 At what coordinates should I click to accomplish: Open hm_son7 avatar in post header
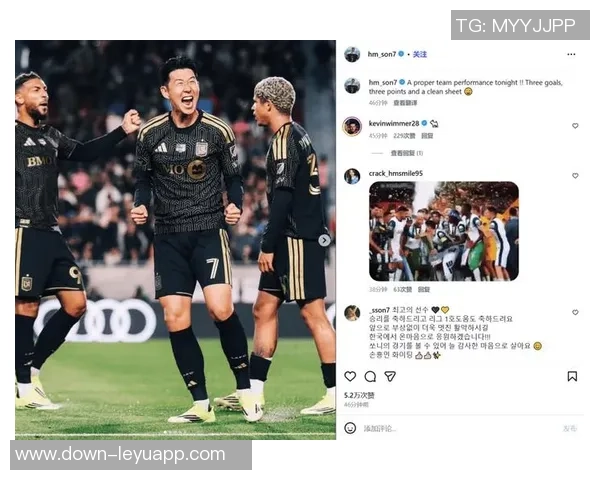[352, 54]
